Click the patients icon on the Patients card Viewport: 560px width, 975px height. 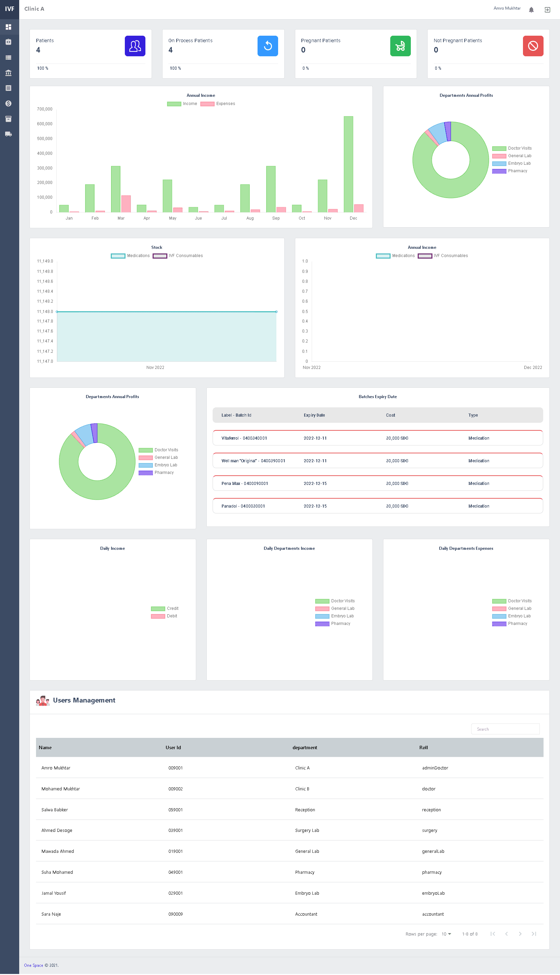[x=135, y=46]
